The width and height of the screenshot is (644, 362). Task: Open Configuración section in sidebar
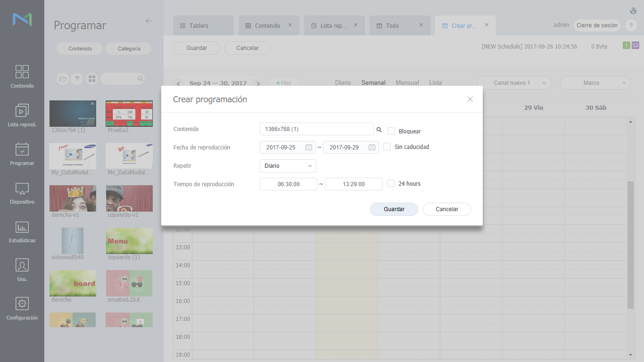[x=22, y=309]
